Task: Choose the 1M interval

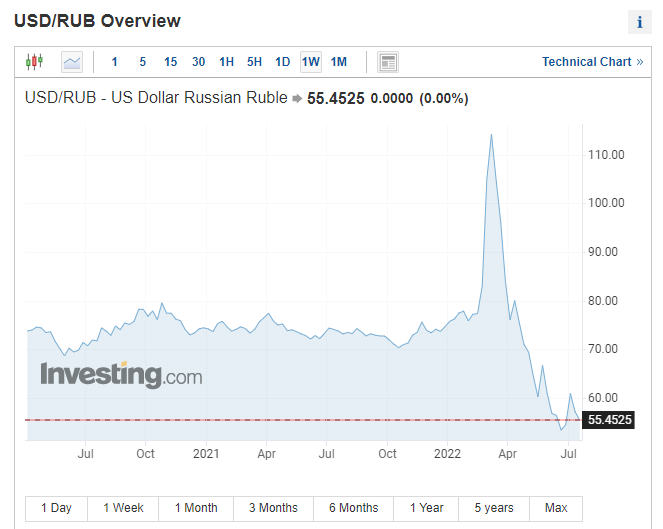Action: click(x=339, y=62)
